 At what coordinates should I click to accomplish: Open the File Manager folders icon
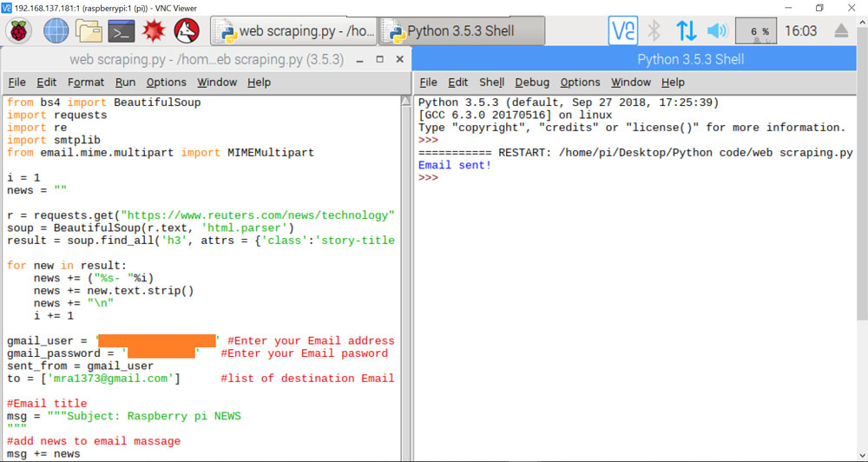(x=89, y=31)
